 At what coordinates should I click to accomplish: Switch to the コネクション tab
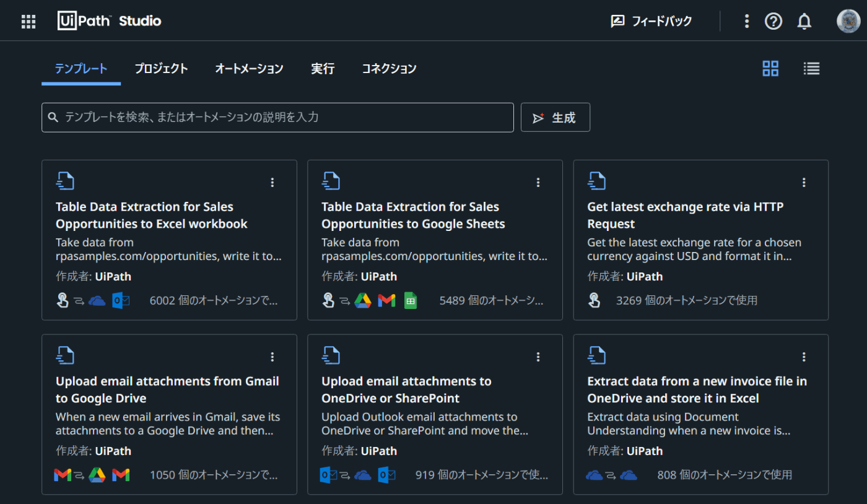(x=389, y=69)
